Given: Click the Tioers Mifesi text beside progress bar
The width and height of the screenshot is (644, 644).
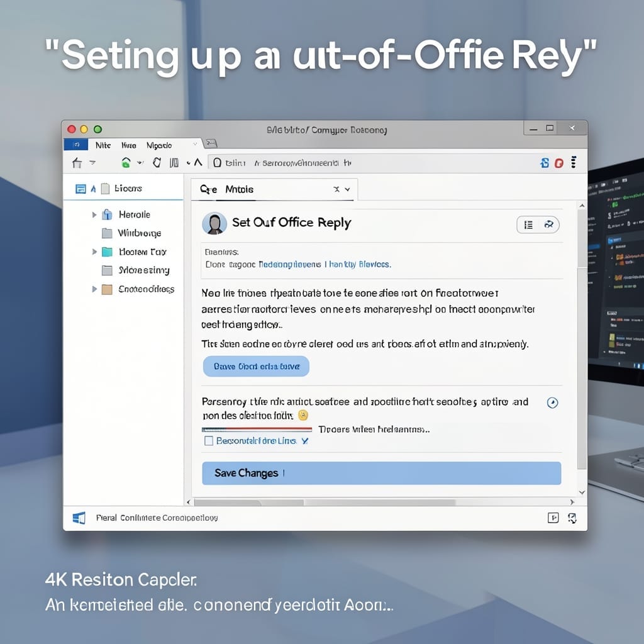Looking at the screenshot, I should (x=374, y=430).
